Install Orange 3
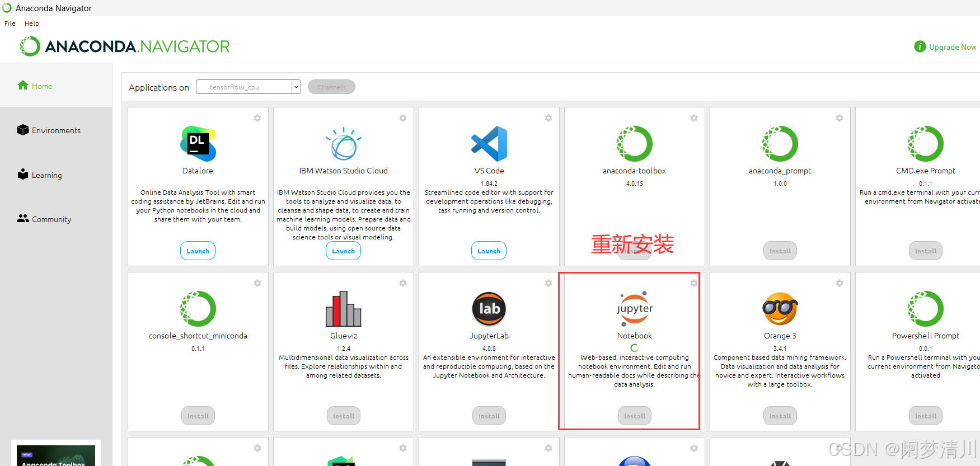Screen dimensions: 980x466 780,416
